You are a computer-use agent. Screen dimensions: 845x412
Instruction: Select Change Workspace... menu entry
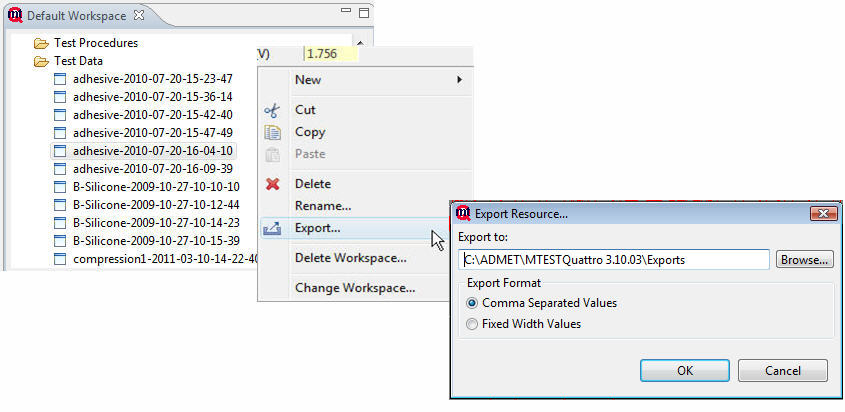pyautogui.click(x=354, y=288)
